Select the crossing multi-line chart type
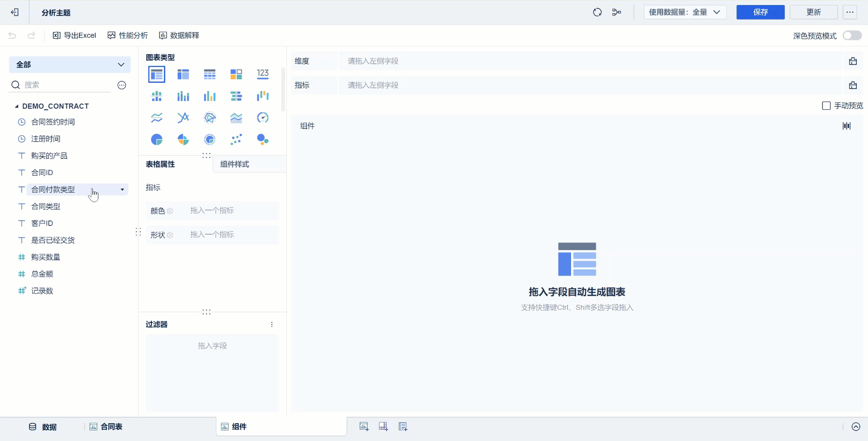Screen dimensions: 868x441 [x=183, y=118]
